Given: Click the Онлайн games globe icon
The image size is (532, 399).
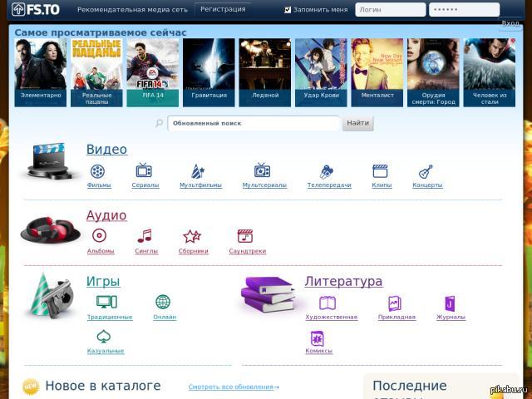Looking at the screenshot, I should (163, 302).
